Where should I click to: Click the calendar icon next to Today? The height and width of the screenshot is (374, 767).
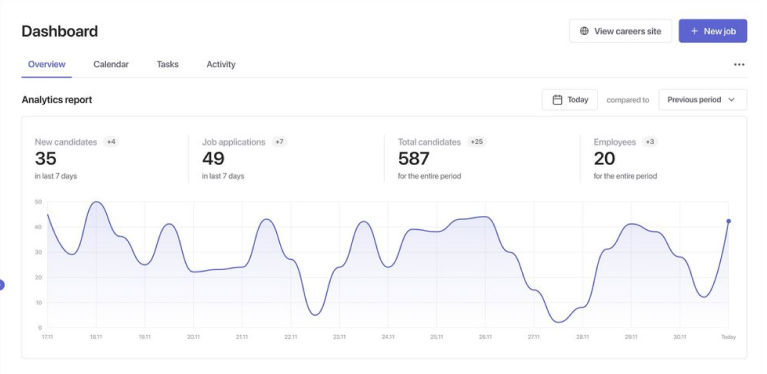tap(557, 100)
